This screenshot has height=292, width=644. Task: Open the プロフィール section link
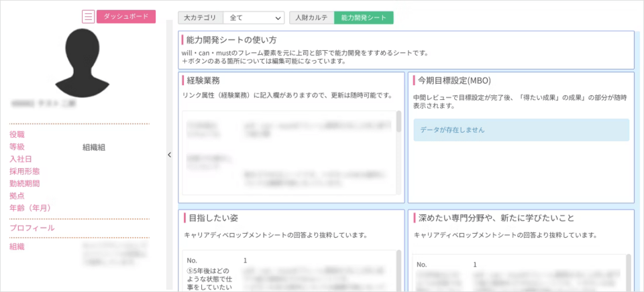[32, 228]
